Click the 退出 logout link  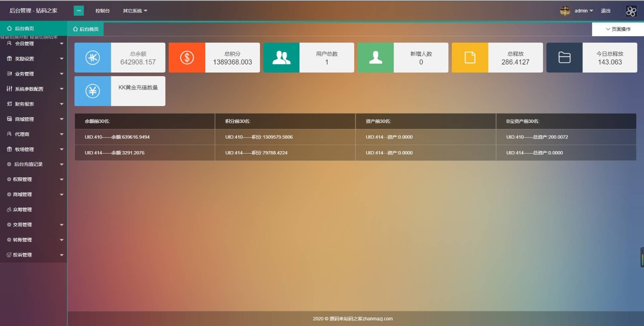click(605, 11)
